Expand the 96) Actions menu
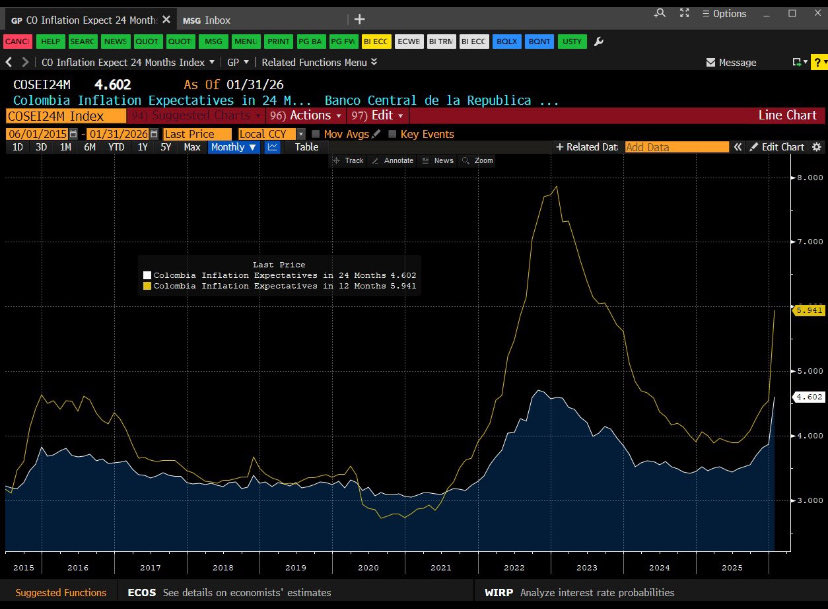The image size is (828, 609). (305, 115)
